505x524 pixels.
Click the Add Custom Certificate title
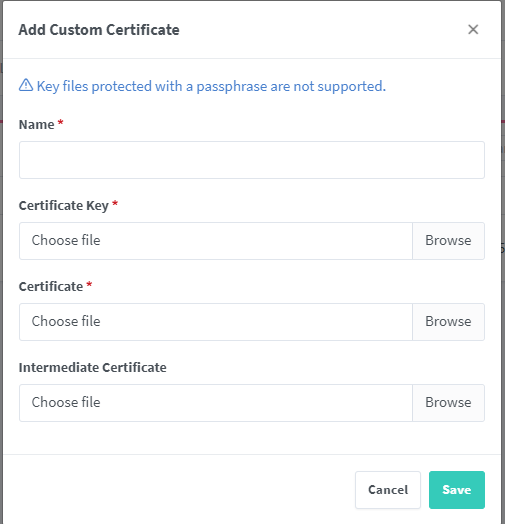pos(99,30)
